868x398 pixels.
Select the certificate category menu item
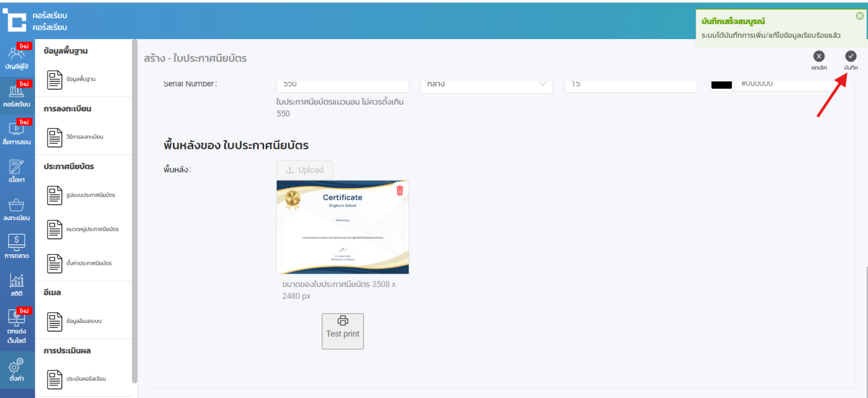click(84, 229)
